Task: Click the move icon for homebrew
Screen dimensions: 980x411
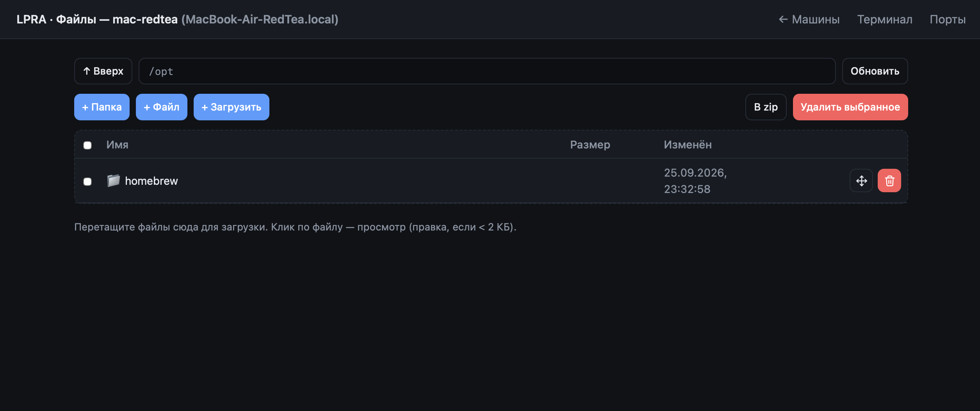Action: tap(861, 180)
